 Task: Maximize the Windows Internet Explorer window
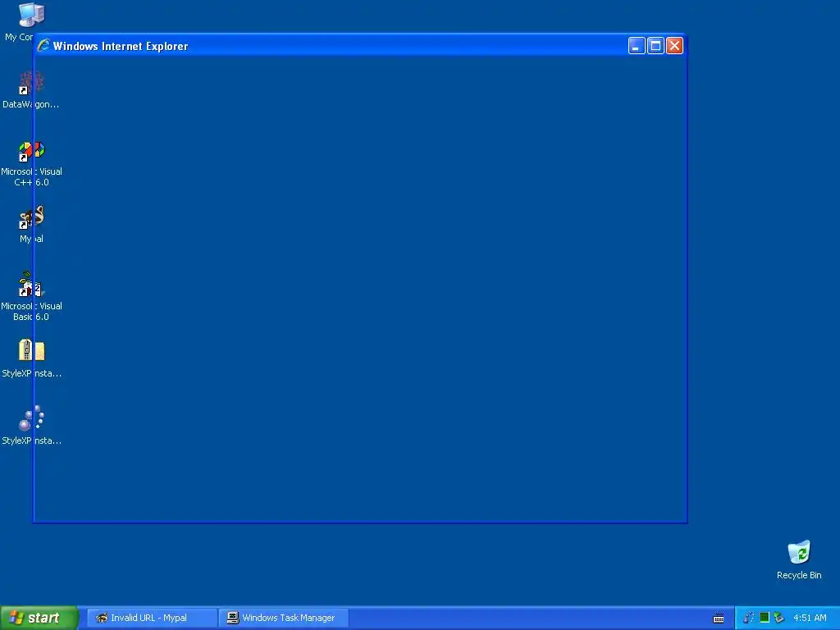[x=655, y=46]
